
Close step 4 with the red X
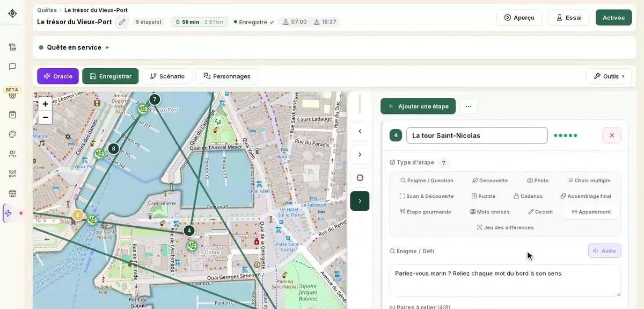coord(612,135)
